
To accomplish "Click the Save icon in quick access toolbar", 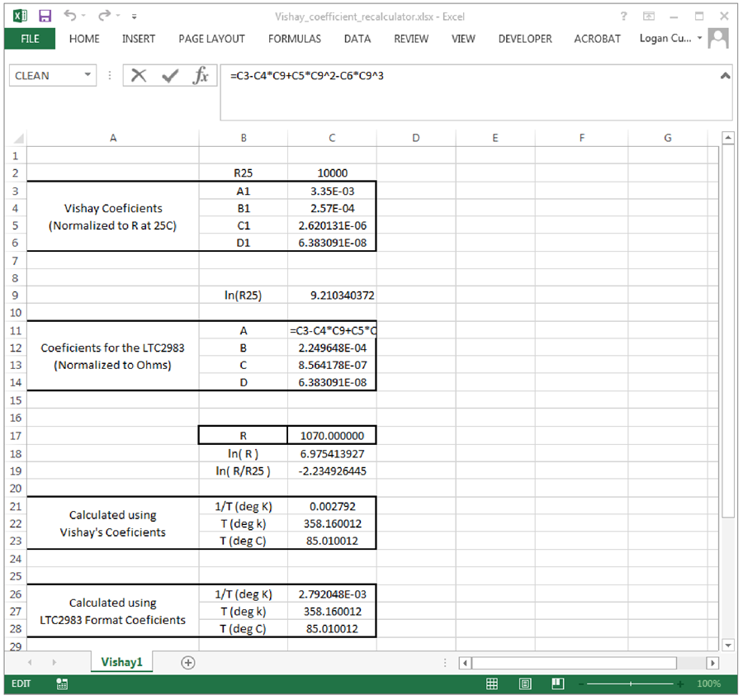I will point(45,17).
